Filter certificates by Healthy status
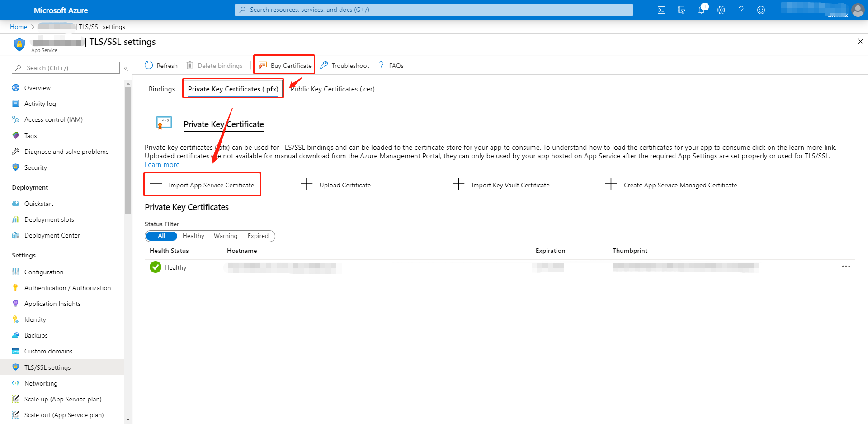The image size is (868, 424). pyautogui.click(x=193, y=236)
